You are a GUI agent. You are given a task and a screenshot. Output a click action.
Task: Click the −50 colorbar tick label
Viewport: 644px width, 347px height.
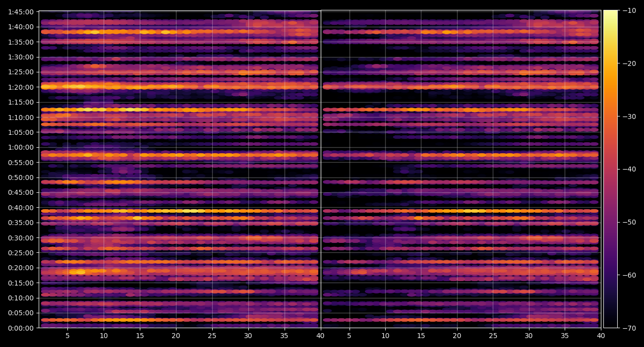pyautogui.click(x=629, y=222)
